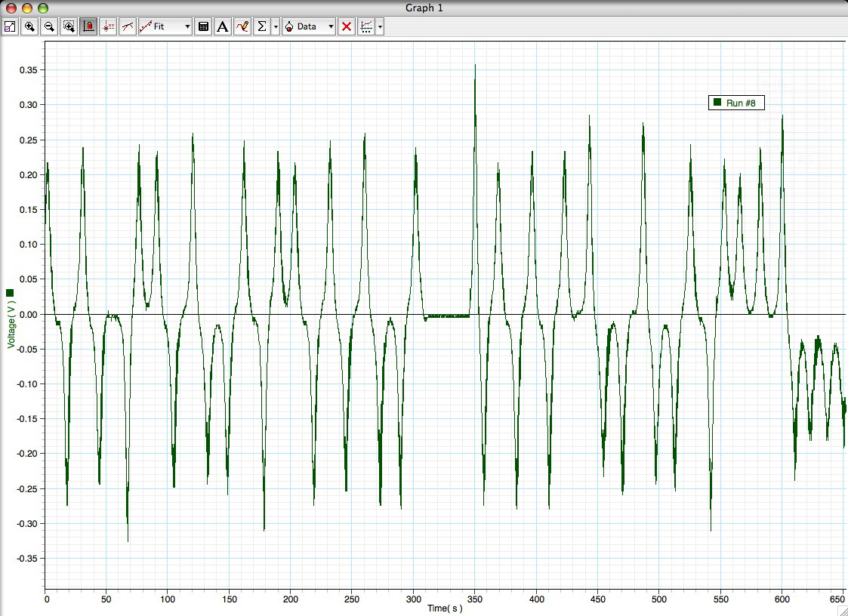Click the -0.20 voltage axis value
This screenshot has width=848, height=616.
point(27,454)
